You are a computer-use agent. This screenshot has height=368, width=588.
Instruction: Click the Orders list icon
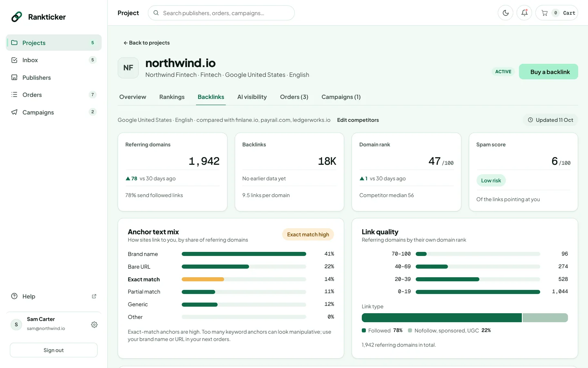pos(14,94)
